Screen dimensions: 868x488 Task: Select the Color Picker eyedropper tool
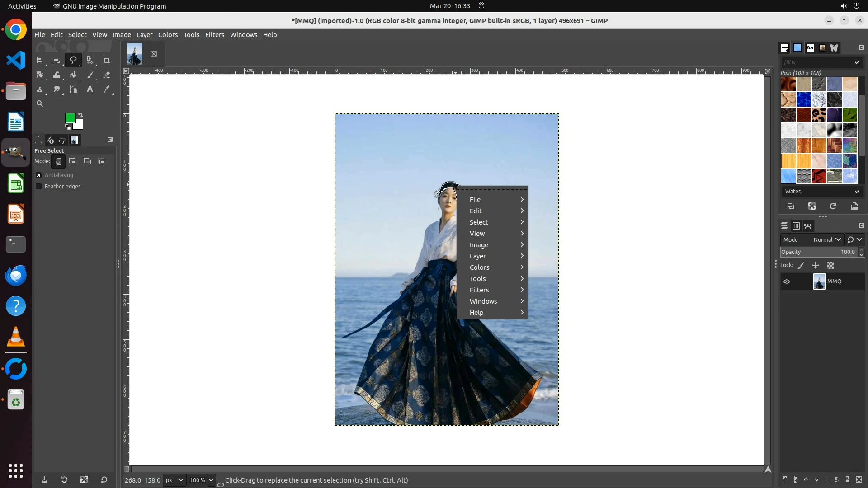tap(107, 89)
